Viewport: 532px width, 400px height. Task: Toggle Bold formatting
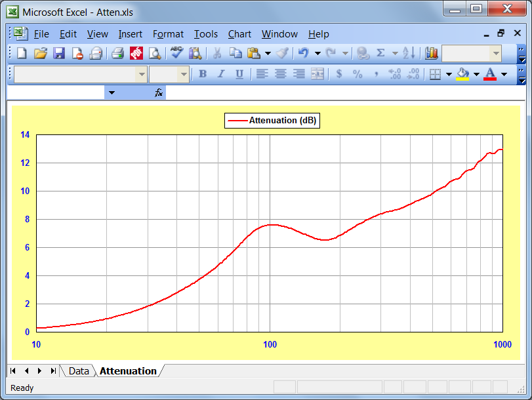point(203,74)
